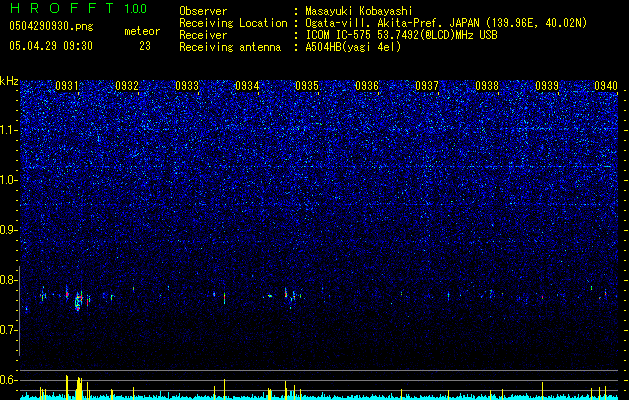The image size is (629, 400).
Task: Click the 0935 time marker
Action: [307, 86]
